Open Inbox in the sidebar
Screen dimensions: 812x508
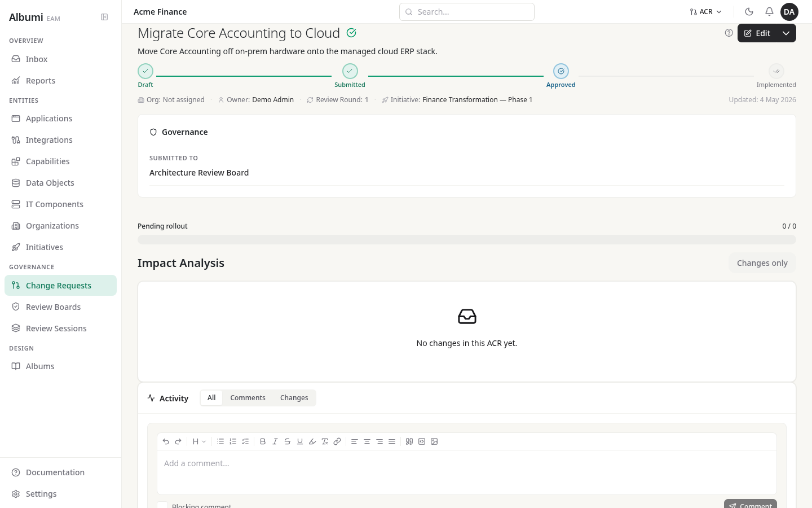pyautogui.click(x=60, y=59)
